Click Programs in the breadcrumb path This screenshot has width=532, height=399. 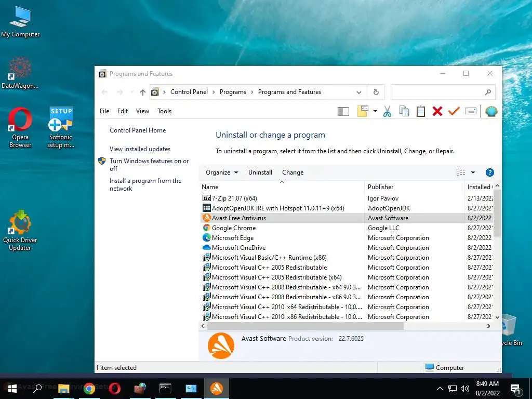pyautogui.click(x=233, y=92)
